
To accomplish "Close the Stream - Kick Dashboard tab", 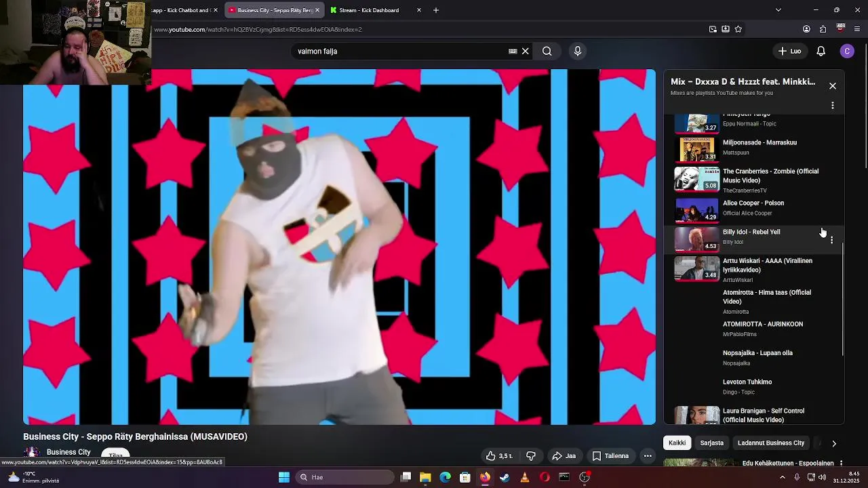I will 419,10.
